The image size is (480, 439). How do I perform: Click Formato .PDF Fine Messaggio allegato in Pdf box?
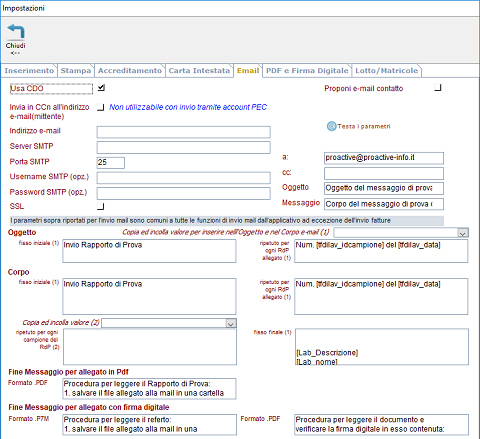(149, 389)
